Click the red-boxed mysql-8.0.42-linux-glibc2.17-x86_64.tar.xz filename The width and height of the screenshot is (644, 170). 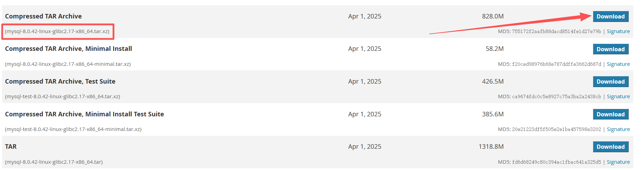[57, 31]
